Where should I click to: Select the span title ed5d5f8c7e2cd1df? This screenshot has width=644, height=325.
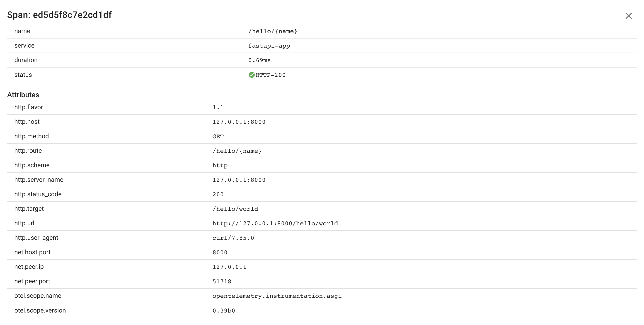coord(72,15)
